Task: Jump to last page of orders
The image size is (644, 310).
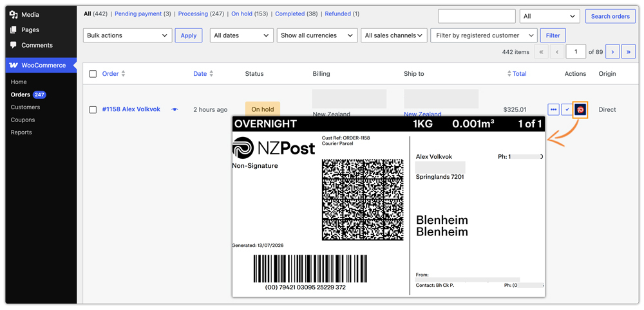Action: tap(629, 51)
